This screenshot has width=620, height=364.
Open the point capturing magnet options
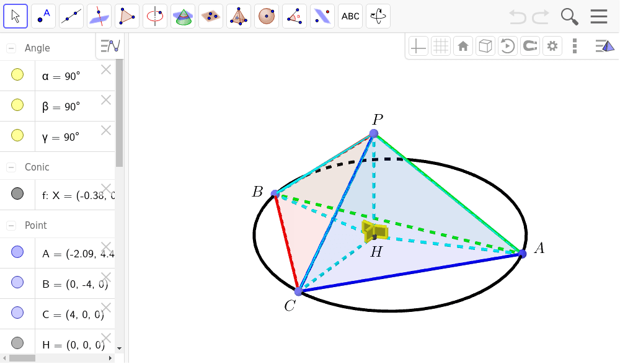point(530,47)
